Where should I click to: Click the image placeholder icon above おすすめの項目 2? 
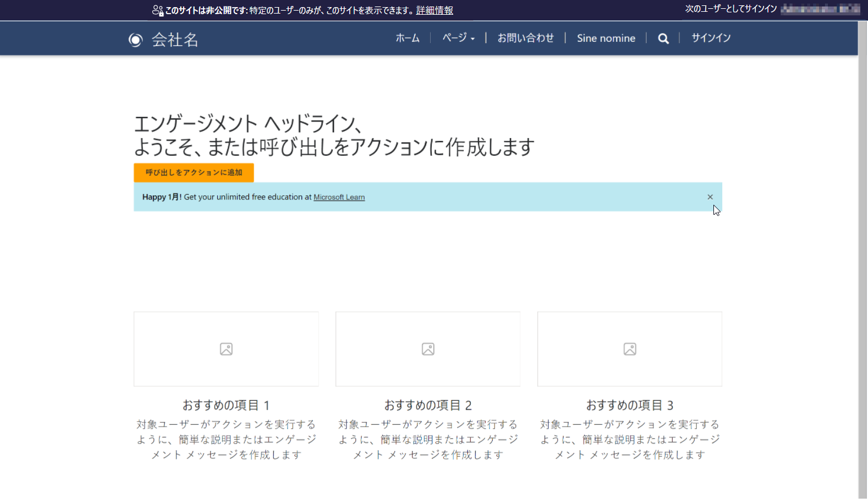(x=428, y=349)
